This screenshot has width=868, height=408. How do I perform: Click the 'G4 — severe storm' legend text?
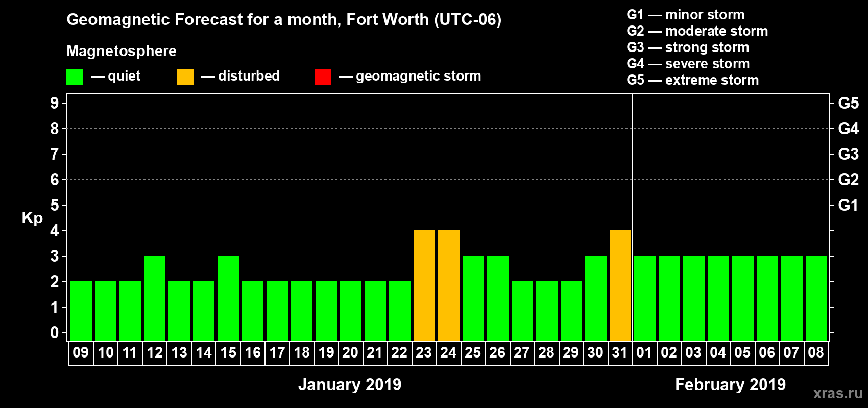click(x=688, y=64)
